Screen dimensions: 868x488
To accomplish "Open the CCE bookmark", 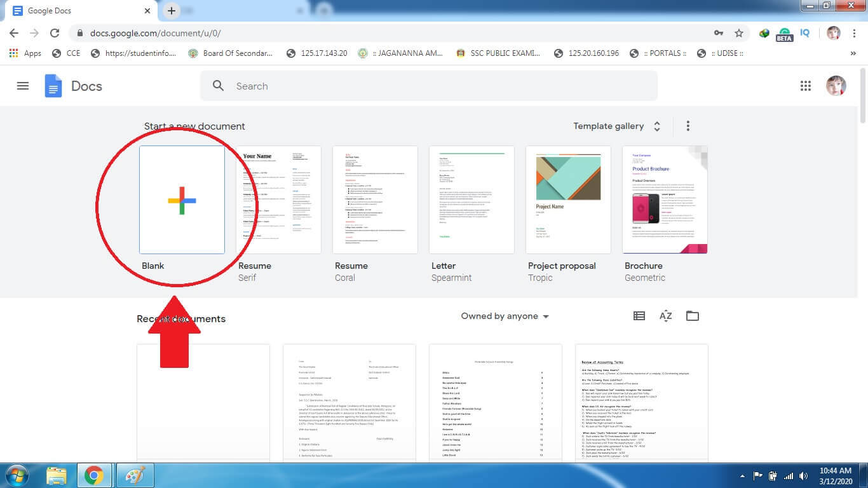I will point(66,53).
